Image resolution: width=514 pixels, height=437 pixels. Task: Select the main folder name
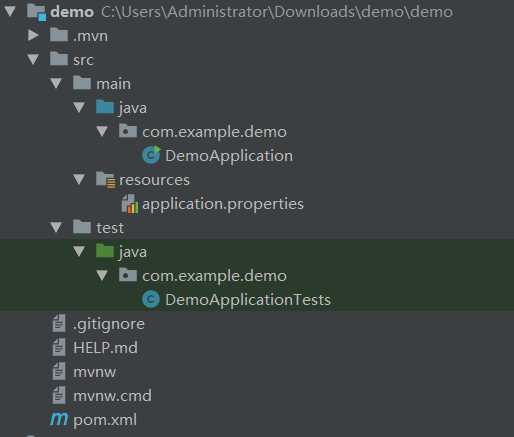(x=113, y=84)
